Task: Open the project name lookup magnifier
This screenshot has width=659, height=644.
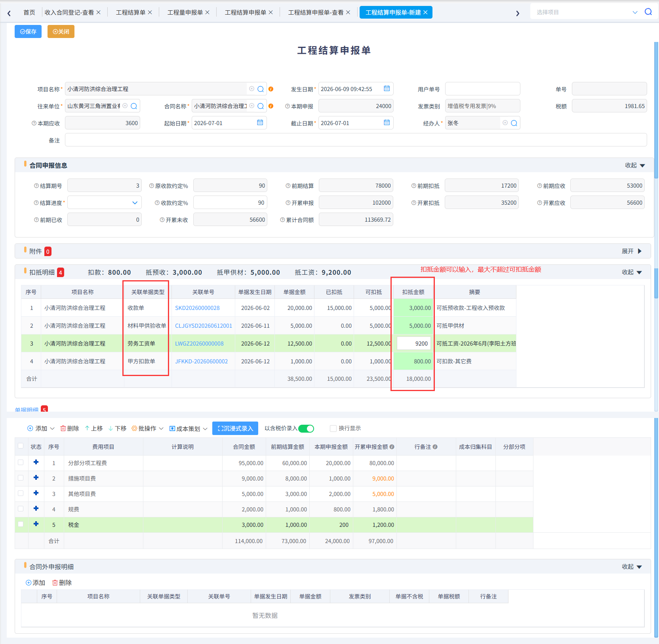Action: (261, 89)
